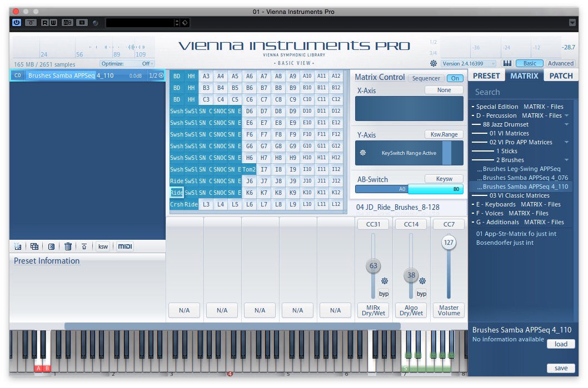Click the ksw keyswitch button
The height and width of the screenshot is (388, 588).
(103, 246)
